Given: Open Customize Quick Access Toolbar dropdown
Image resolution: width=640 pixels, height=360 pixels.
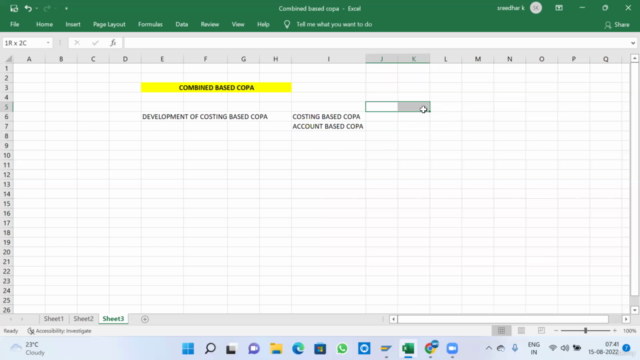Looking at the screenshot, I should coord(66,9).
